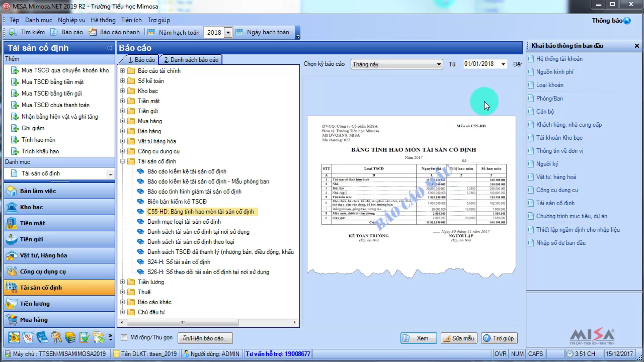Click the checklist shortcut icon at bottom
Viewport: 644px width, 362px height.
pos(84,338)
